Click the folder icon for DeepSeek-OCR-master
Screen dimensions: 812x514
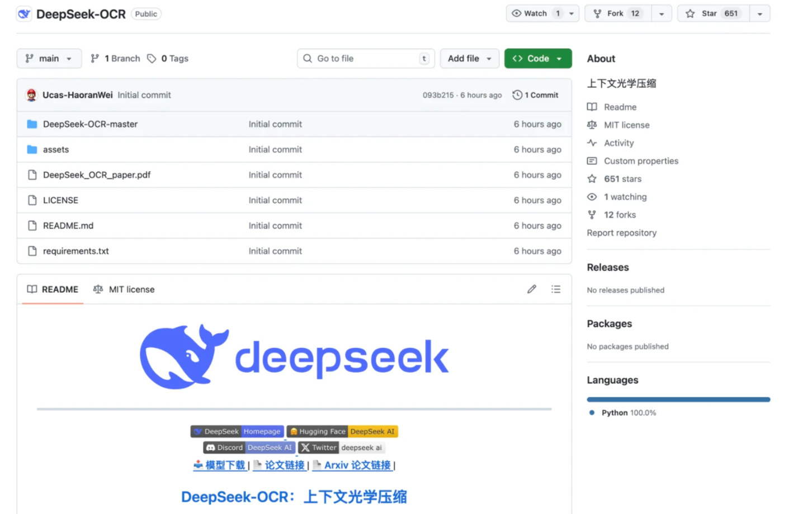pos(32,124)
